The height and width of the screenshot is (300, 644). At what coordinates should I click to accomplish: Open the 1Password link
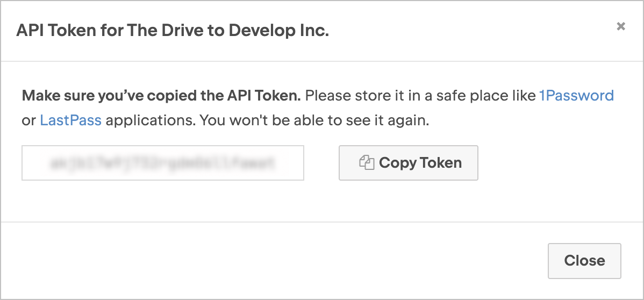coord(576,96)
